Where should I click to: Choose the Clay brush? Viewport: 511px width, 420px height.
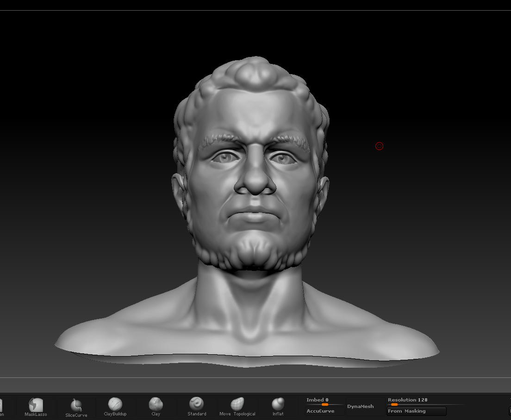(156, 406)
